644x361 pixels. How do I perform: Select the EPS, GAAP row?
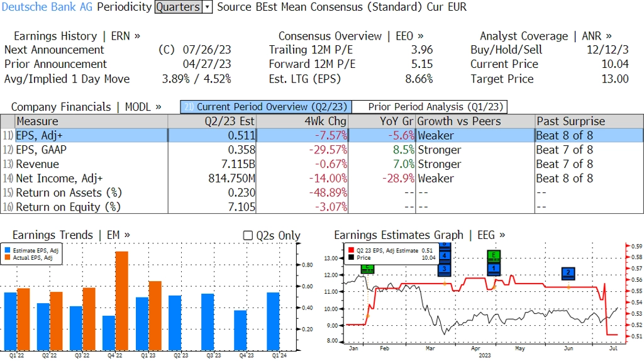(x=322, y=150)
